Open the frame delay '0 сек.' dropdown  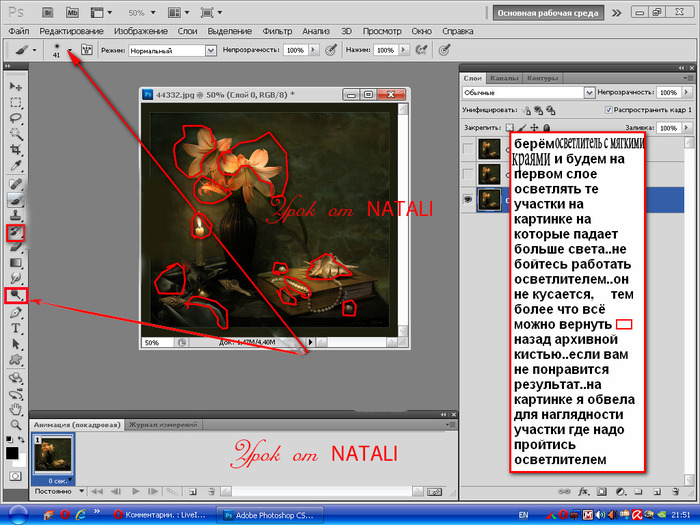pyautogui.click(x=60, y=481)
